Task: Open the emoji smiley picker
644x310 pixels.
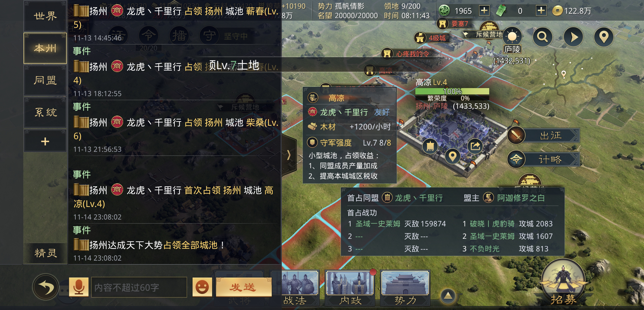Action: click(202, 287)
